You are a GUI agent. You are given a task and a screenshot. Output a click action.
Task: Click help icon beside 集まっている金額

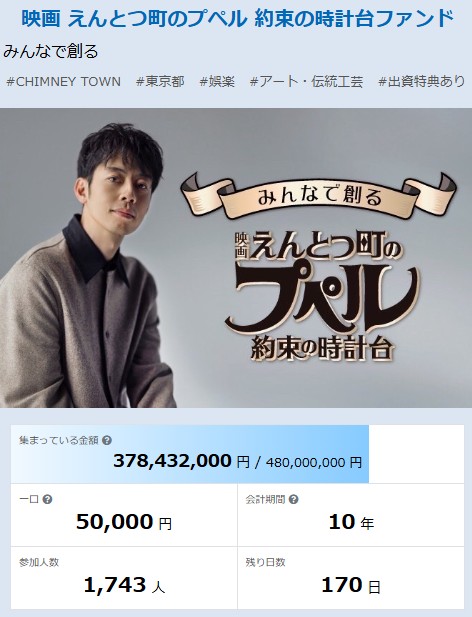coord(107,440)
